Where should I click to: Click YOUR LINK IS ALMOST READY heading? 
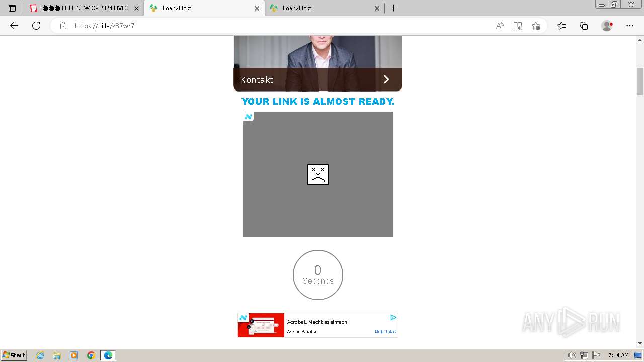click(x=318, y=102)
